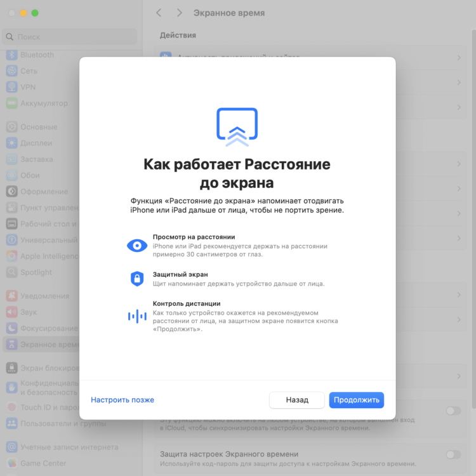Expand the first Действия row chevron
The width and height of the screenshot is (476, 476).
click(459, 58)
